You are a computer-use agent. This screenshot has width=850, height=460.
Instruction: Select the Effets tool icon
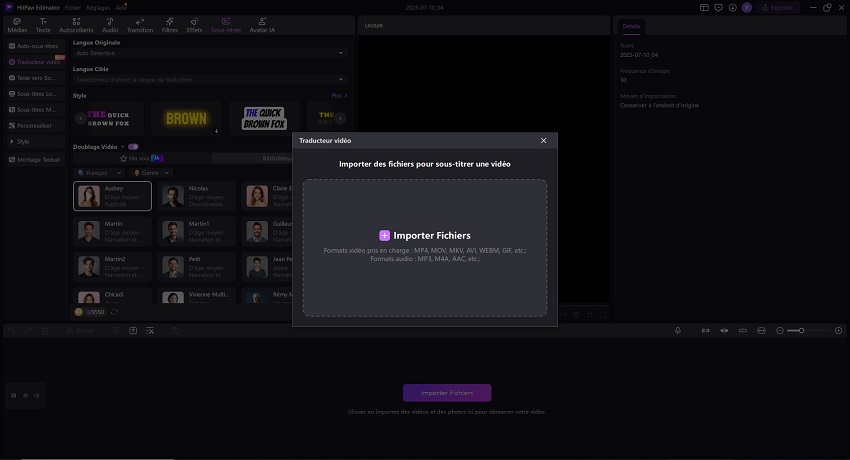(194, 25)
